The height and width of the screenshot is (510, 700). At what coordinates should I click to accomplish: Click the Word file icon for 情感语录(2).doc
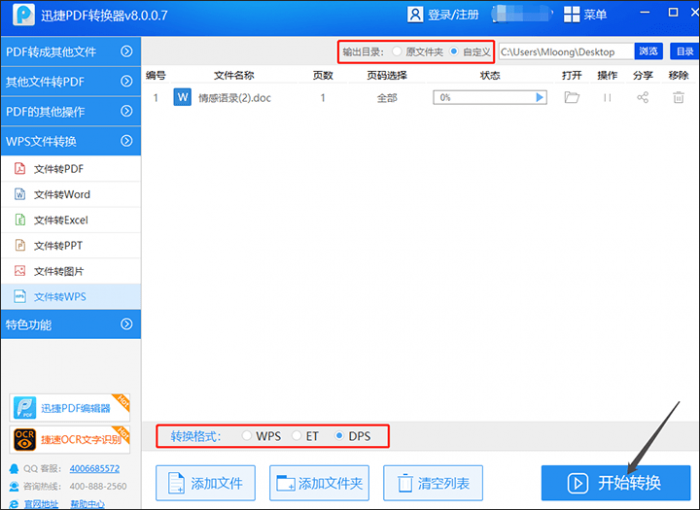tap(182, 97)
